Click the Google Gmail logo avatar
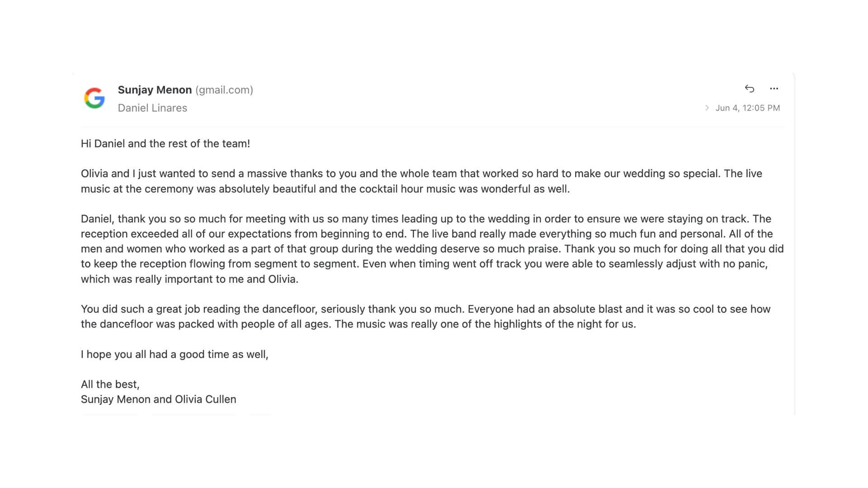Viewport: 868px width, 488px height. point(93,98)
